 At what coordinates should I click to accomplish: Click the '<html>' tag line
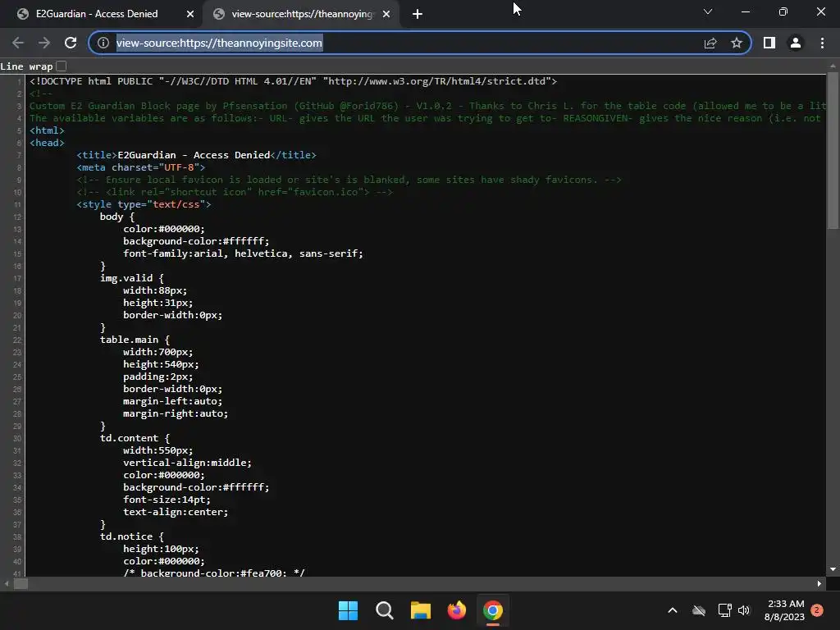47,130
